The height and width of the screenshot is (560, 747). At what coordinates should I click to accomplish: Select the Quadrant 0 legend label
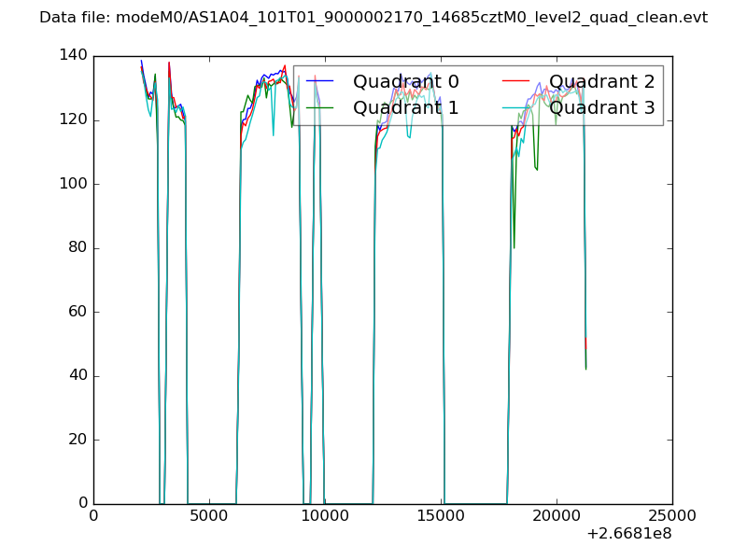pos(405,81)
